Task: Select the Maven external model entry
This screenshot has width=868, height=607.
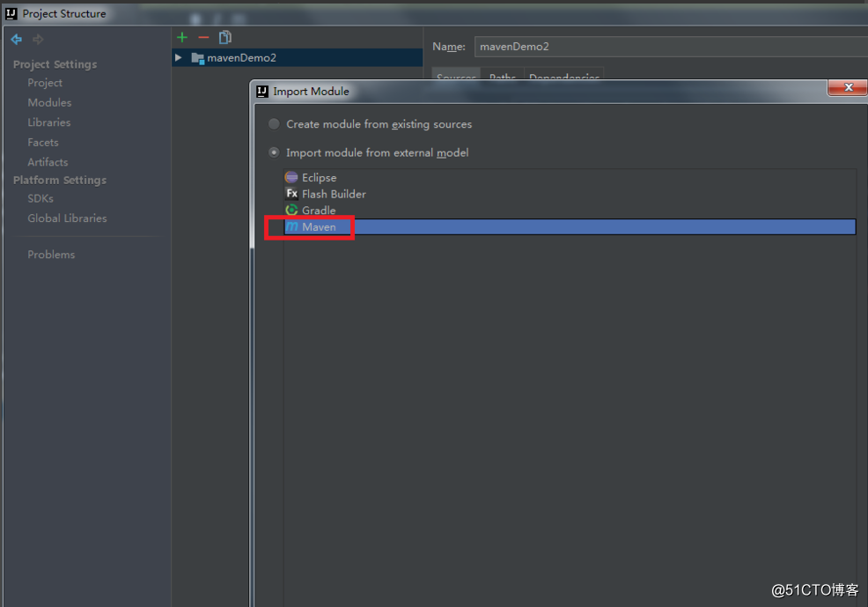Action: click(570, 226)
